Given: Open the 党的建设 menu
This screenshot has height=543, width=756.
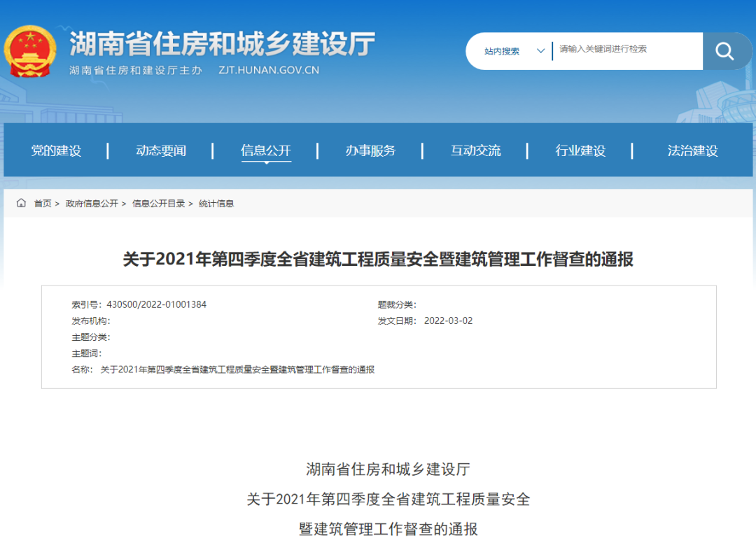Looking at the screenshot, I should [56, 150].
